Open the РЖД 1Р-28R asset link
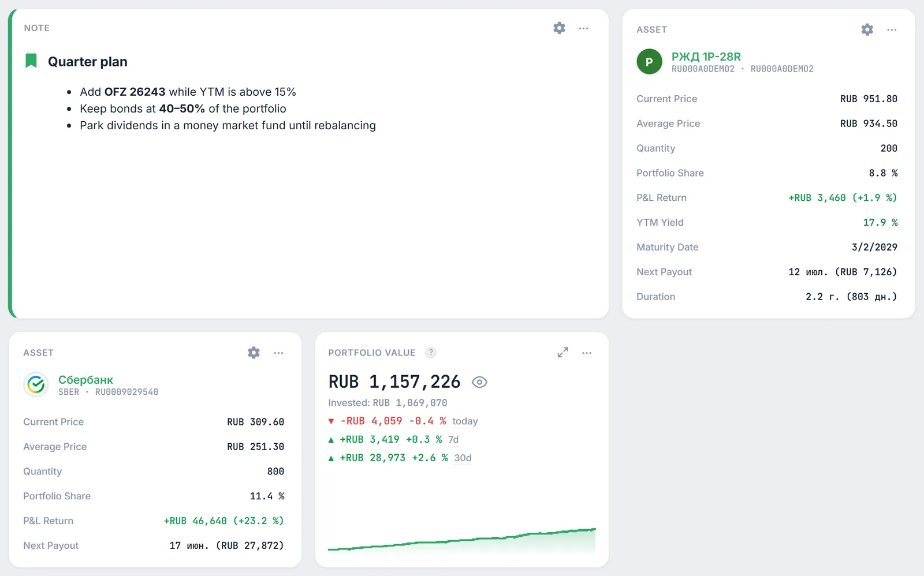Image resolution: width=924 pixels, height=576 pixels. point(706,57)
